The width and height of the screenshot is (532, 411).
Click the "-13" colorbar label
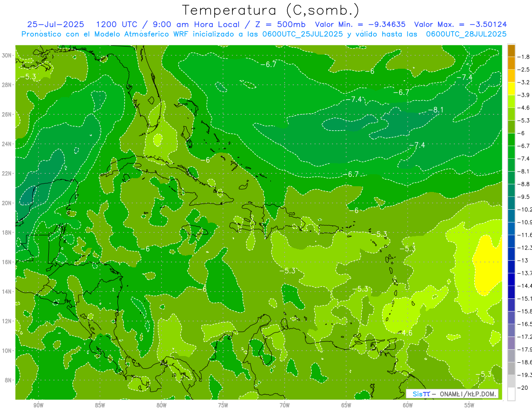[x=524, y=260]
